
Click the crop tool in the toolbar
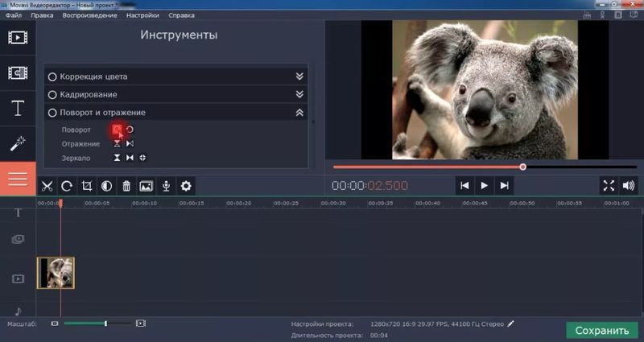(x=87, y=186)
